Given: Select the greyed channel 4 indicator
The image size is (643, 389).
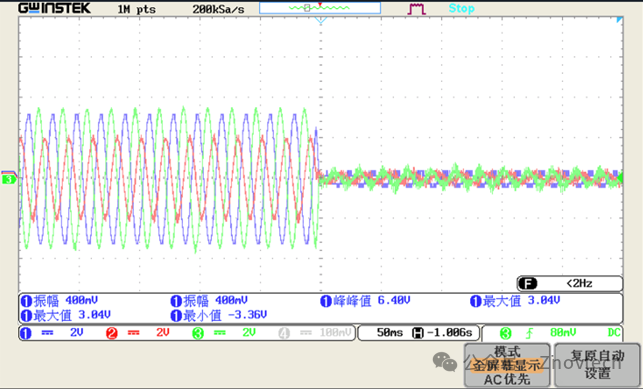Looking at the screenshot, I should [284, 333].
